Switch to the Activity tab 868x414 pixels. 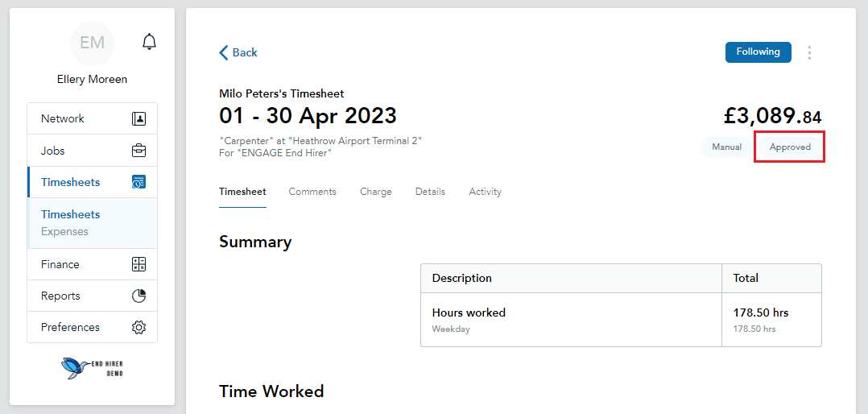(485, 192)
